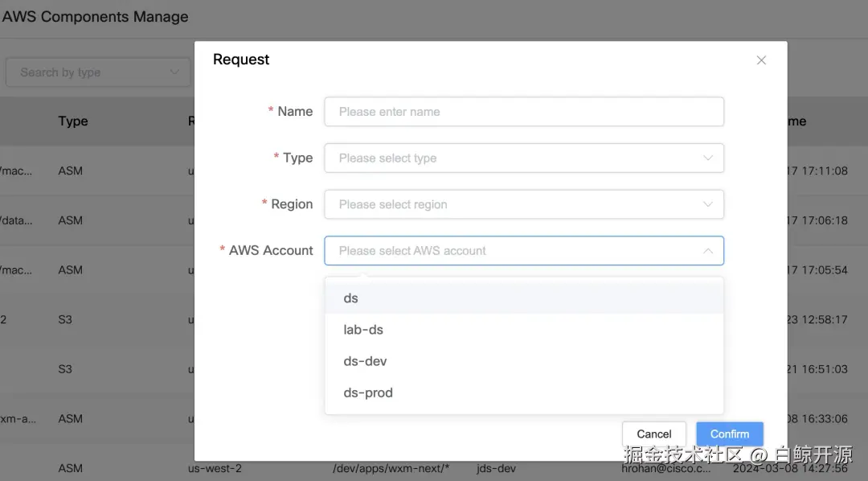
Task: Click the 'ASM' cell in 16:33:06 row
Action: click(x=70, y=419)
